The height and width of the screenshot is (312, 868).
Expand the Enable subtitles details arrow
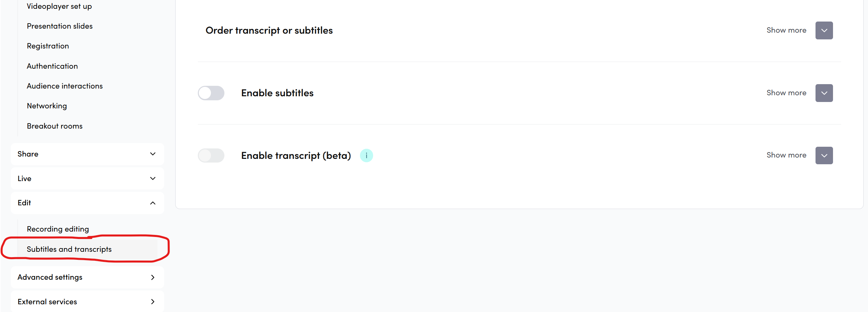pyautogui.click(x=824, y=93)
